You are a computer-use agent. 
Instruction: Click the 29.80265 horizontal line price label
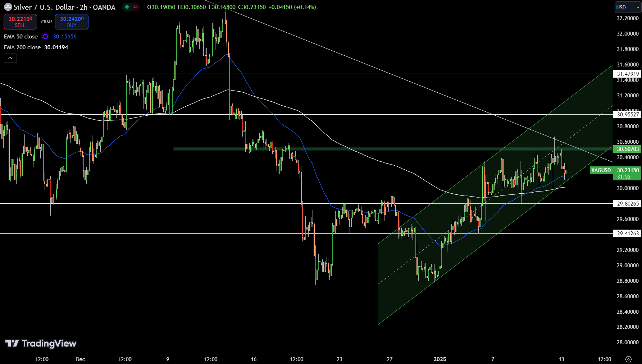[x=628, y=204]
